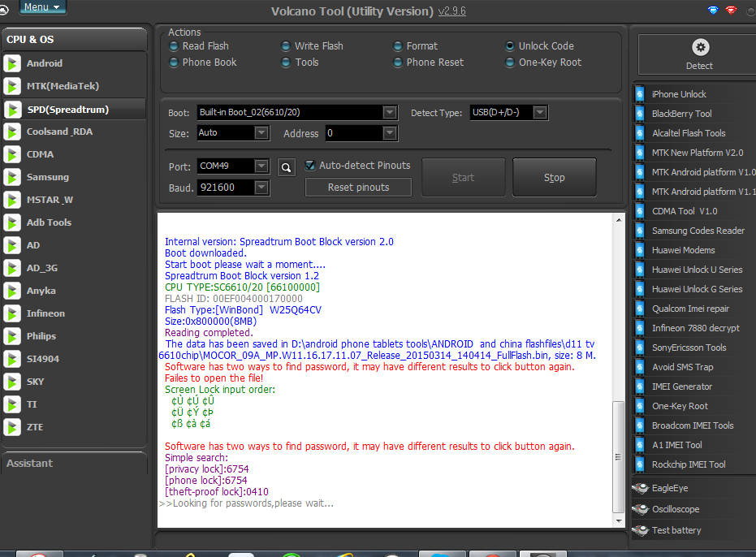The width and height of the screenshot is (756, 557).
Task: Open the AD platform tab
Action: click(x=74, y=245)
